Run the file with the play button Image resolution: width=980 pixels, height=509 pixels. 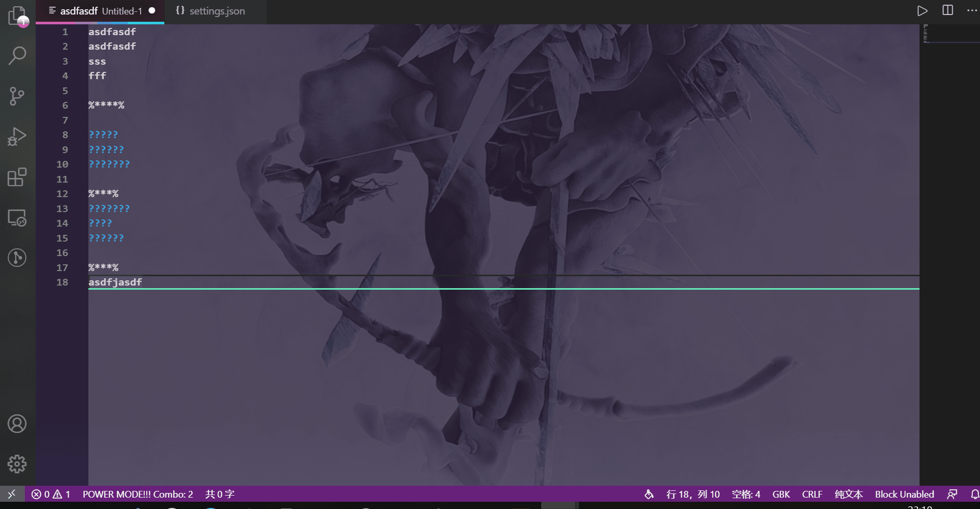tap(922, 10)
